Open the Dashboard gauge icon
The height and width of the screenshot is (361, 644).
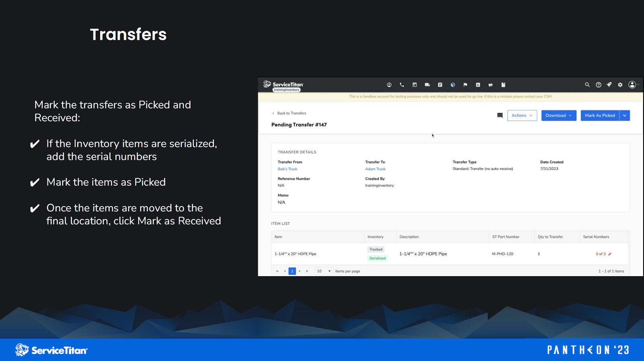tap(389, 85)
